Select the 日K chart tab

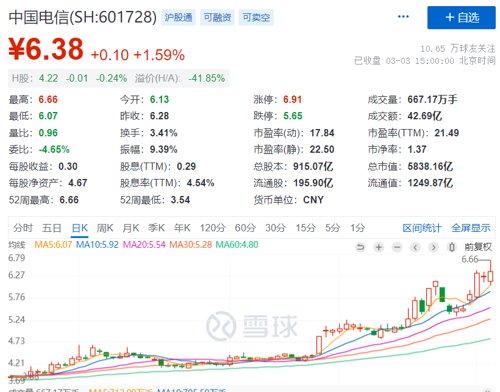[80, 228]
